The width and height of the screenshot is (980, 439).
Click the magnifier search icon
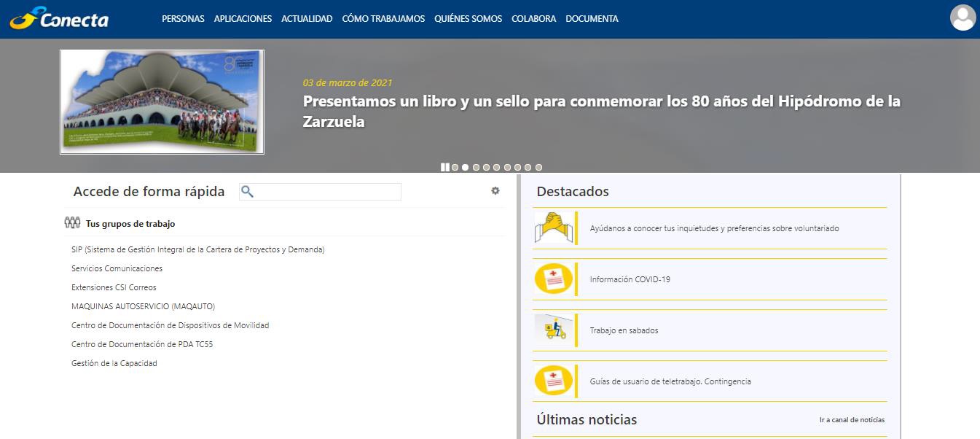coord(247,192)
